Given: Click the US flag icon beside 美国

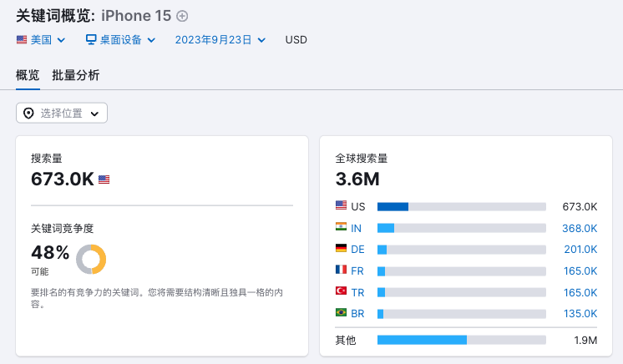Looking at the screenshot, I should (22, 40).
